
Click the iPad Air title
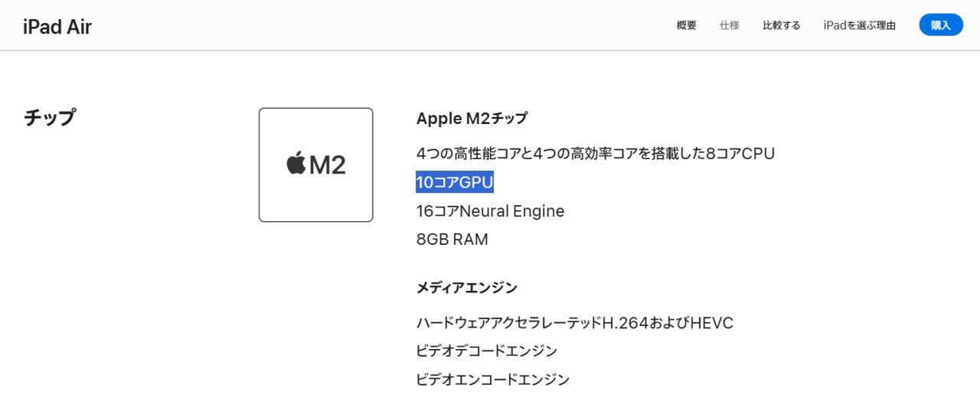click(x=57, y=27)
